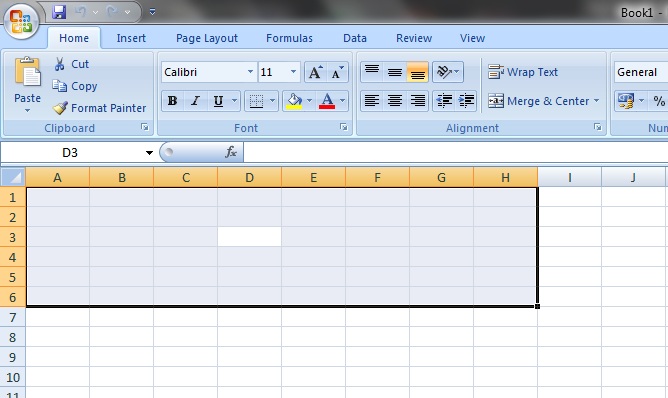668x398 pixels.
Task: Open the Clipboard dialog launcher
Action: pos(145,127)
